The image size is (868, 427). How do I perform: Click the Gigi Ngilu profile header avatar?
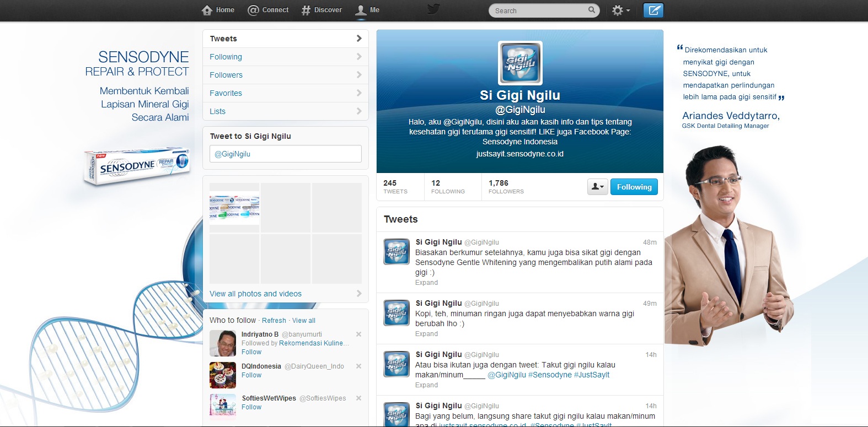520,63
